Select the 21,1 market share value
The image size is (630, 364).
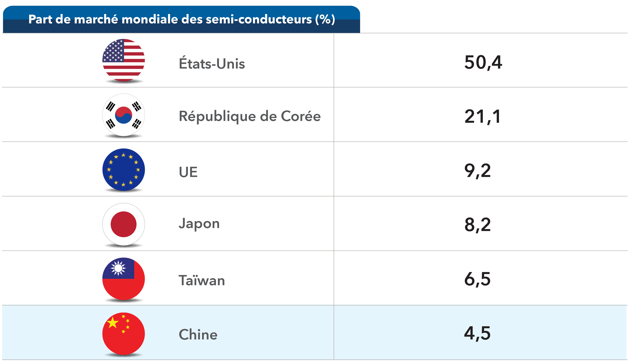point(482,117)
